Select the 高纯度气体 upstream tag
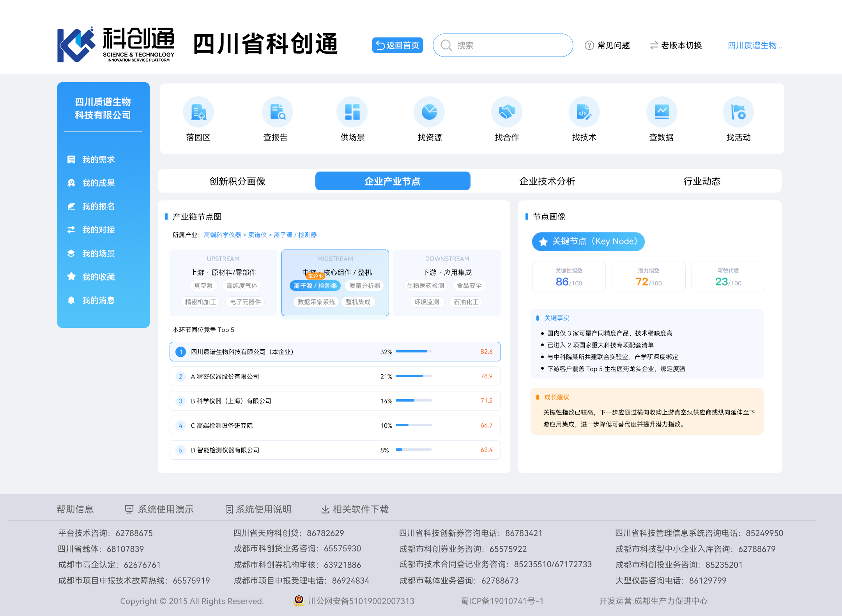 click(x=242, y=286)
